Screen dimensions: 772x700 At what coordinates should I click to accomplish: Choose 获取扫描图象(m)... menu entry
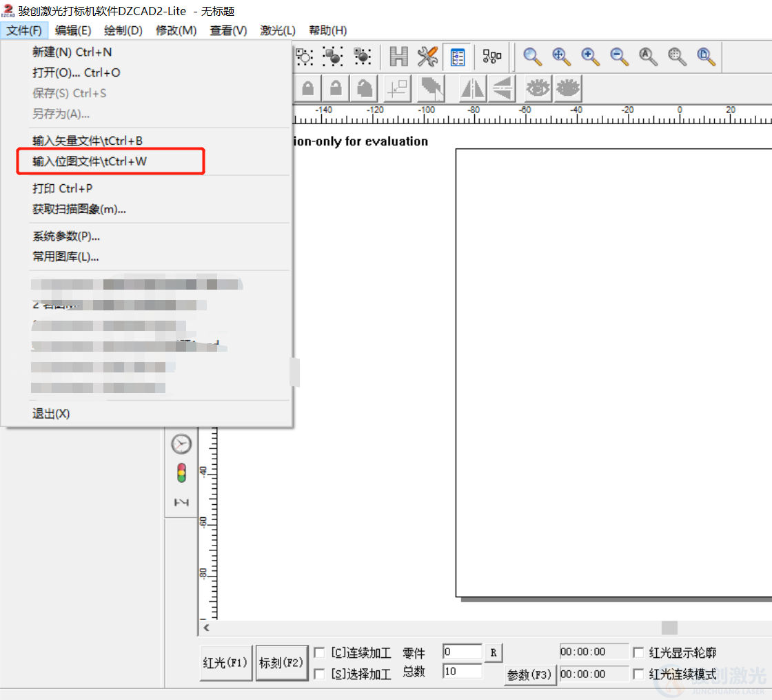click(146, 210)
